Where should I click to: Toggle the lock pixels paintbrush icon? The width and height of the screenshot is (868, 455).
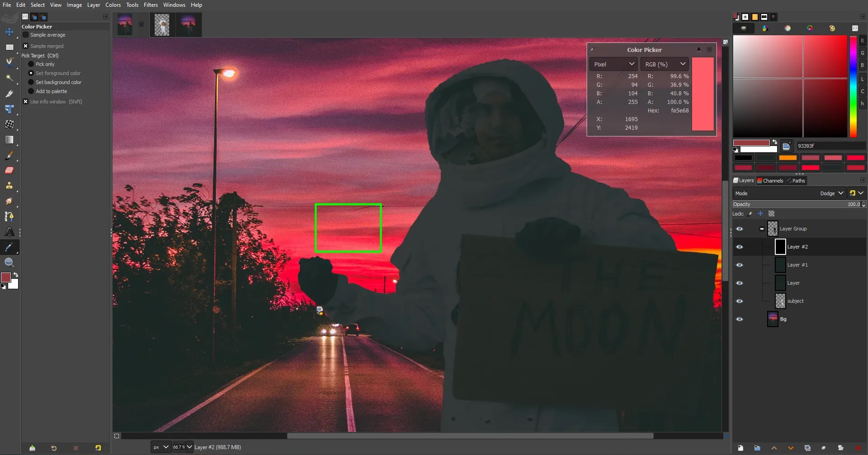[750, 214]
